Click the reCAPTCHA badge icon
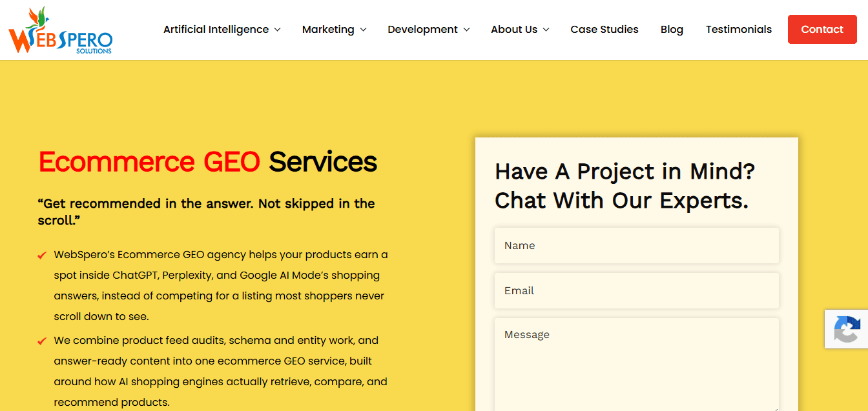Image resolution: width=868 pixels, height=411 pixels. click(x=847, y=329)
